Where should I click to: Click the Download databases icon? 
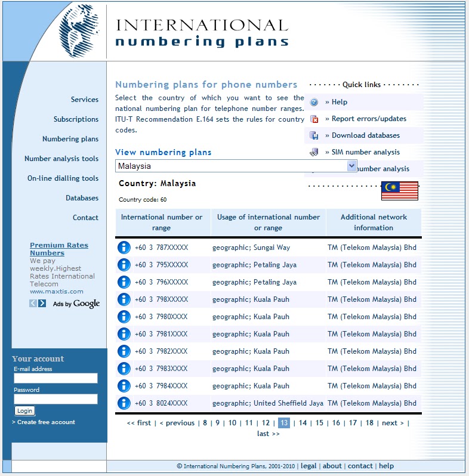[x=314, y=135]
